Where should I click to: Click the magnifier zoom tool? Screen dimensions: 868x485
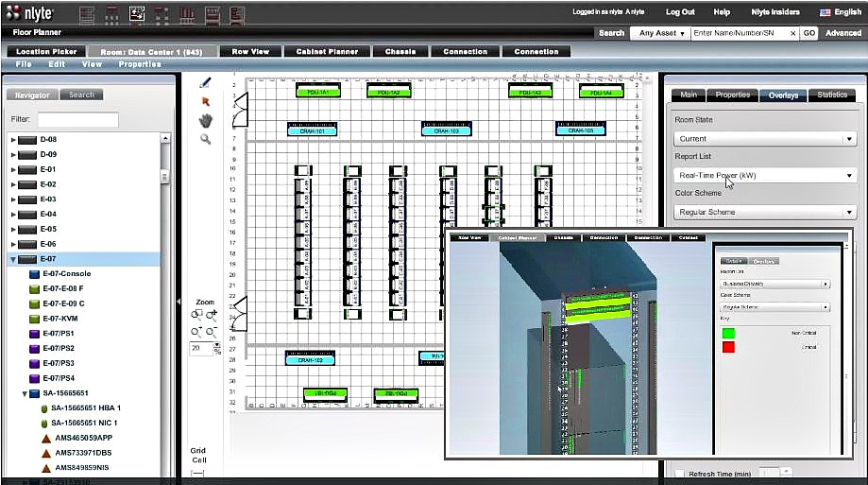205,139
